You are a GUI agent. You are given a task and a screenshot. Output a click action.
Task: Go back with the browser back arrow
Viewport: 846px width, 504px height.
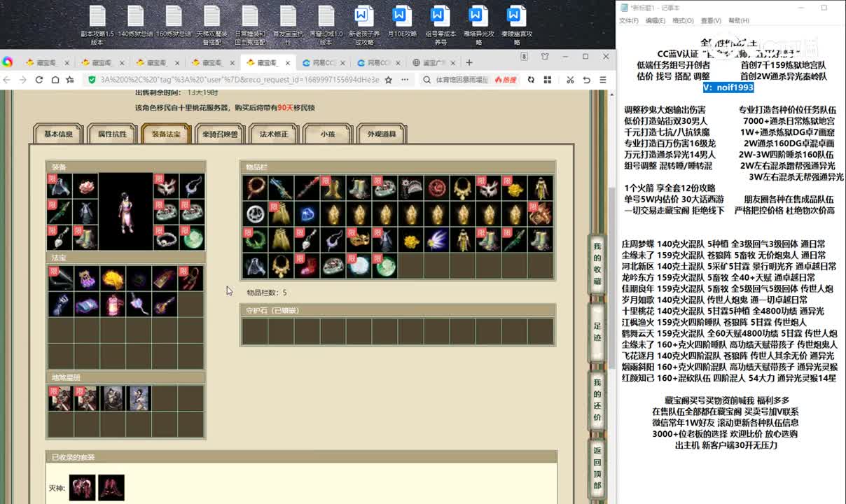8,80
